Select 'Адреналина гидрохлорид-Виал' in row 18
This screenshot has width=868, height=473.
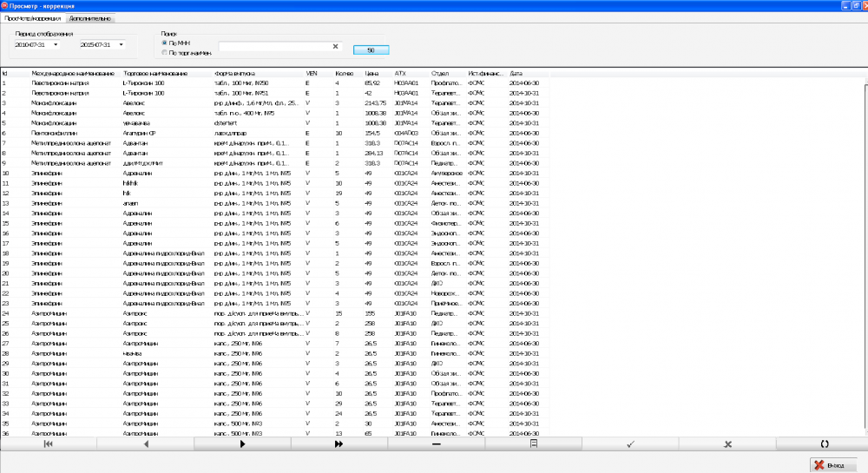[163, 253]
